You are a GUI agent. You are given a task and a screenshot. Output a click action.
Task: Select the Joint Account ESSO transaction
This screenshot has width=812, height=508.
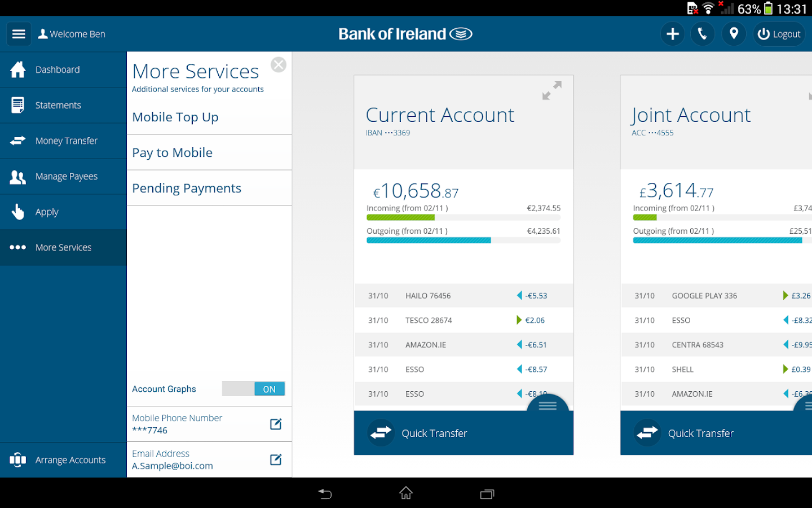point(717,320)
